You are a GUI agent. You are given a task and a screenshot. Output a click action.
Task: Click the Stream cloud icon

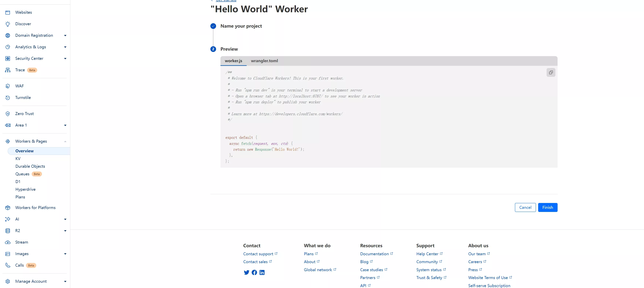click(x=8, y=242)
